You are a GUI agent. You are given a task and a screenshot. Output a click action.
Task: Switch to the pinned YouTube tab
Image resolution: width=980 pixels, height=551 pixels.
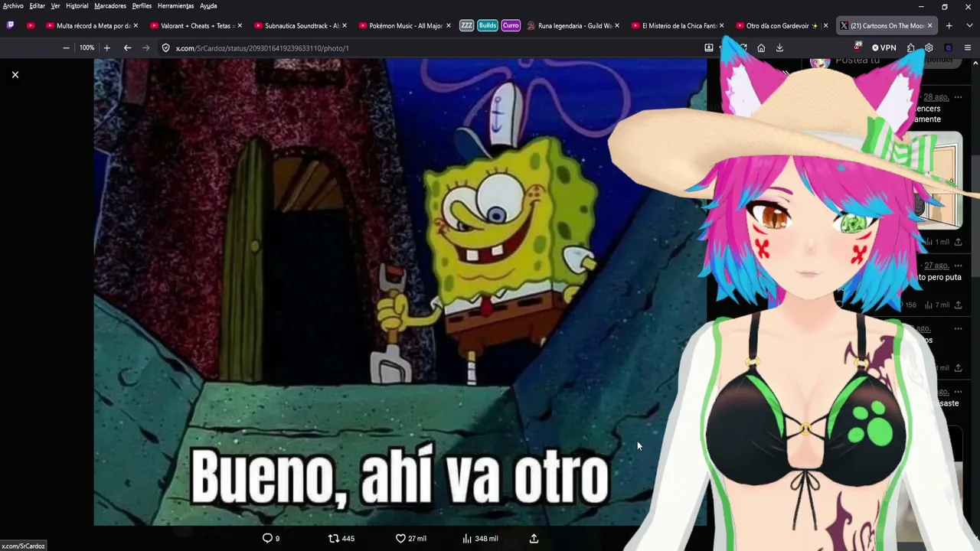point(31,25)
